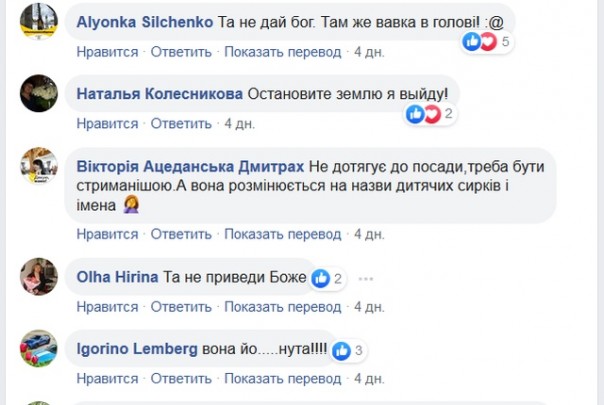Open Наталья Колесникова's profile name link
The width and height of the screenshot is (604, 405).
click(x=159, y=93)
